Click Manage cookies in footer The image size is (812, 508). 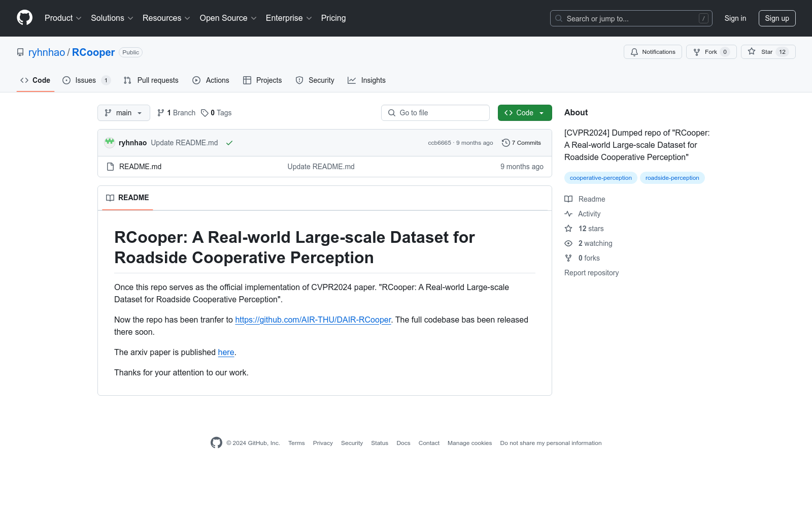[470, 443]
